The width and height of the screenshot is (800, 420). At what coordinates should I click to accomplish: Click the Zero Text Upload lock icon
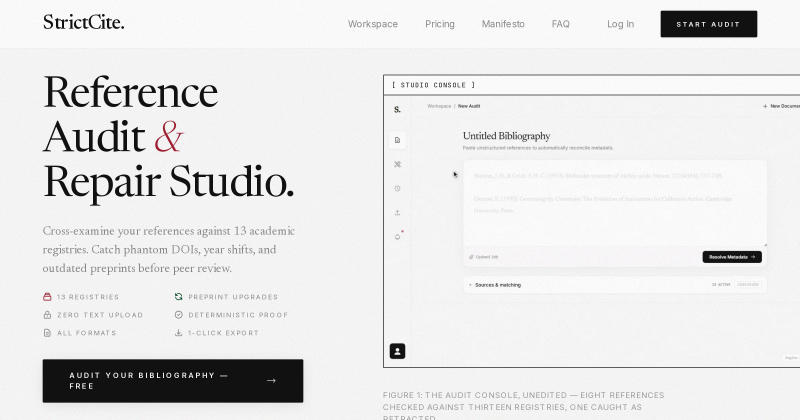coord(47,315)
